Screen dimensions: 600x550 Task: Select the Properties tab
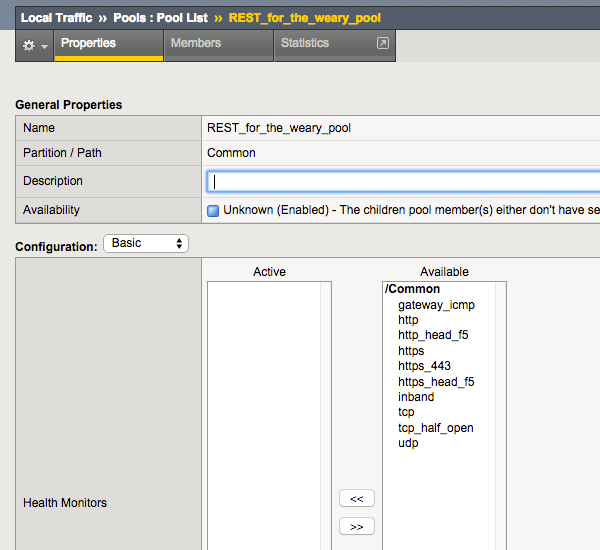click(88, 44)
